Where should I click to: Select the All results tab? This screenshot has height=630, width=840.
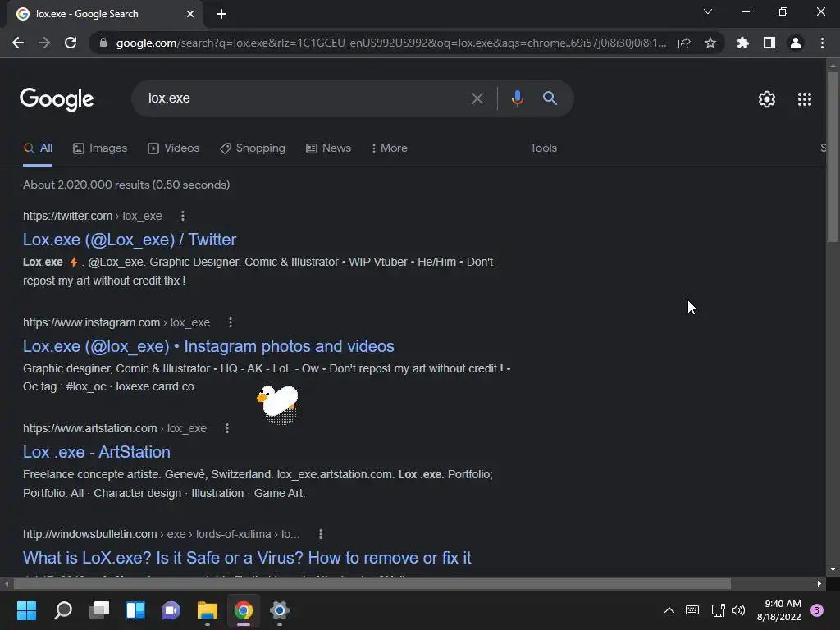pyautogui.click(x=38, y=148)
